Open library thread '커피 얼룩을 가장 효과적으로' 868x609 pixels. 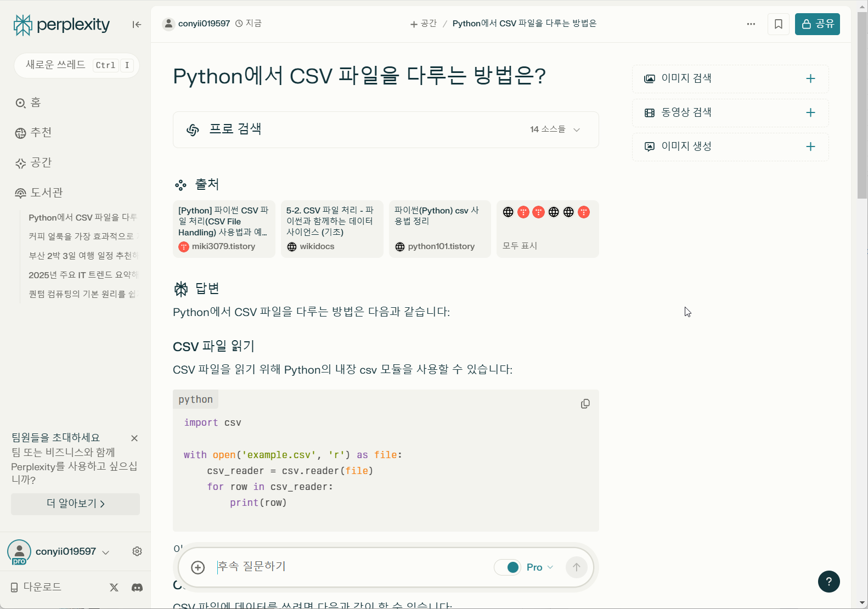[83, 236]
